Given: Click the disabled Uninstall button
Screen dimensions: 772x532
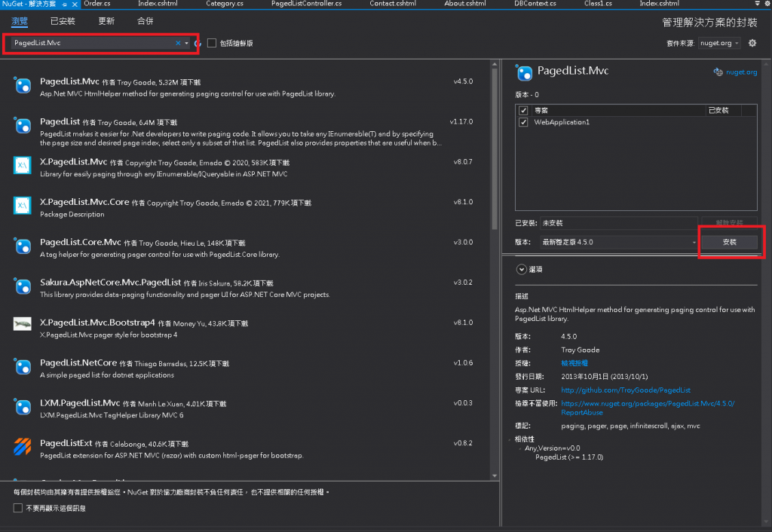Looking at the screenshot, I should 729,223.
